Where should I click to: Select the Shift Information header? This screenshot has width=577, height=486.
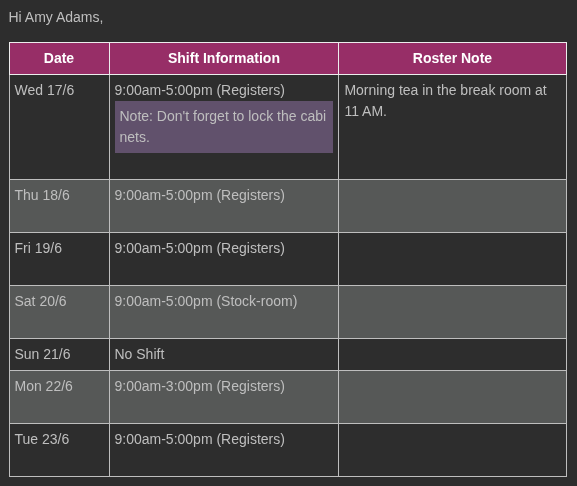(224, 58)
